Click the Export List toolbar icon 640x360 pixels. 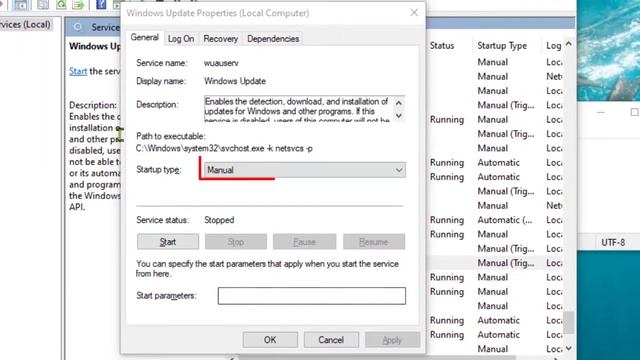click(78, 4)
